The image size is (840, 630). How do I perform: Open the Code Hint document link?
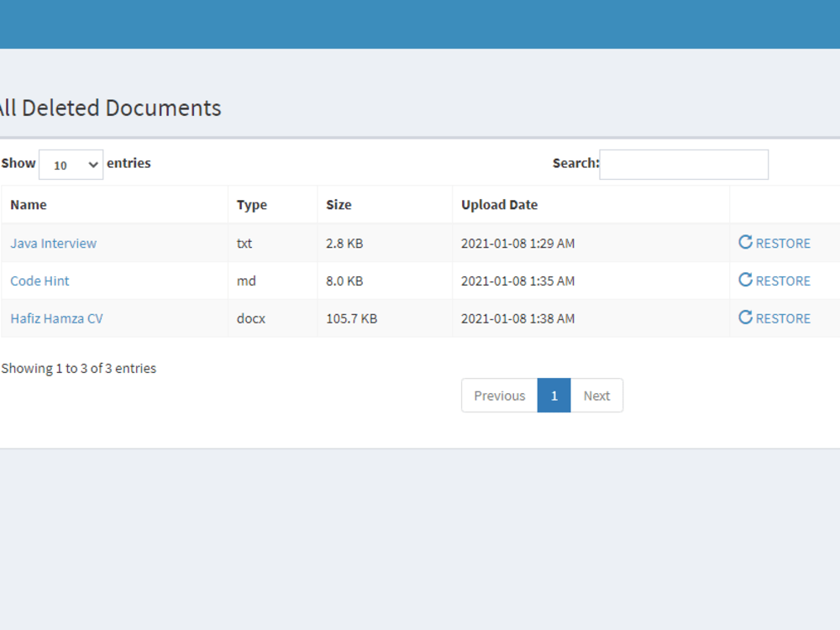39,281
